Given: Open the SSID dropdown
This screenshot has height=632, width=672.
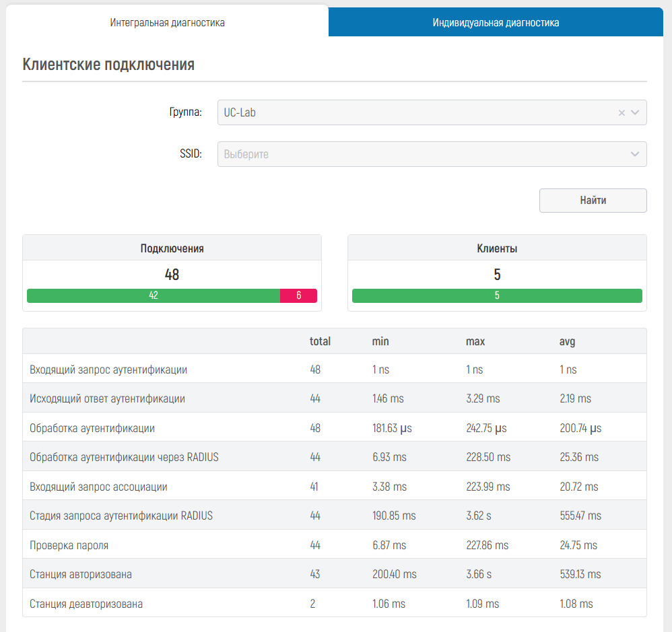Looking at the screenshot, I should click(x=432, y=154).
